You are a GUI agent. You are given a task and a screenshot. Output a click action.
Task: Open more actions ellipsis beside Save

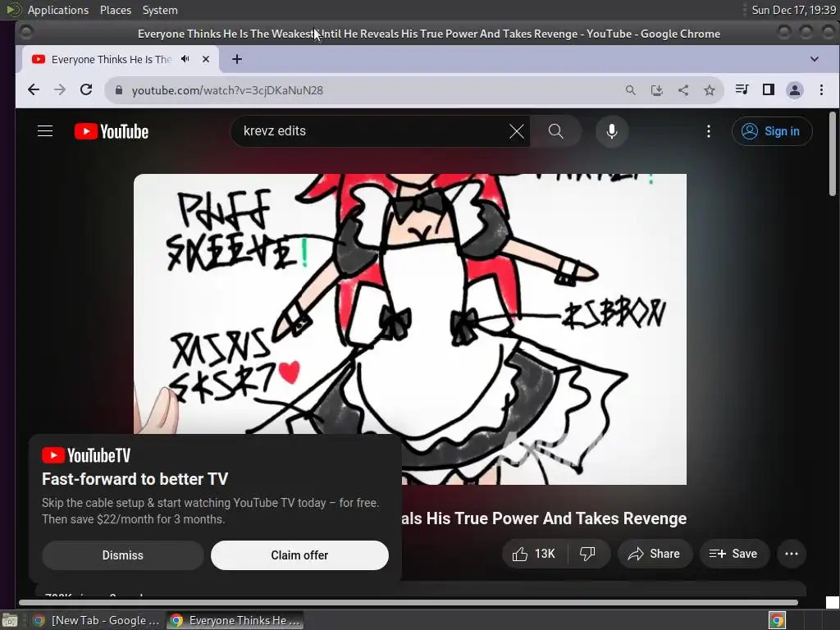(x=792, y=554)
